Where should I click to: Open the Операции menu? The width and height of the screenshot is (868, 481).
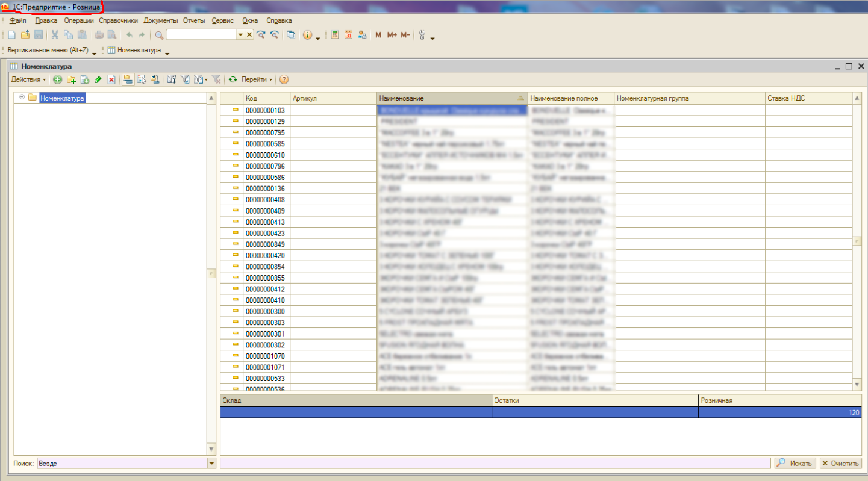tap(79, 20)
